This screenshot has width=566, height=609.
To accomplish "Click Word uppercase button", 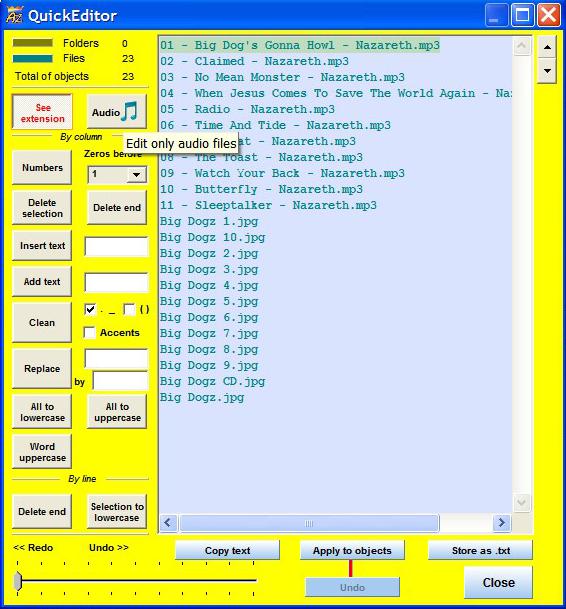I will click(x=42, y=452).
